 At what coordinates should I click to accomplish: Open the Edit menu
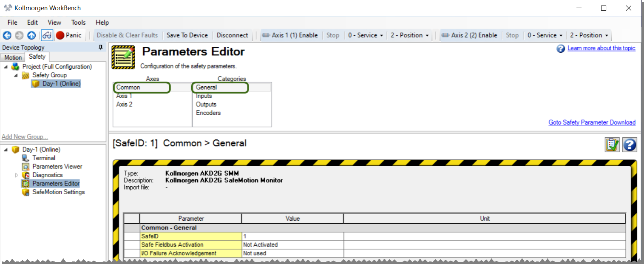[32, 23]
